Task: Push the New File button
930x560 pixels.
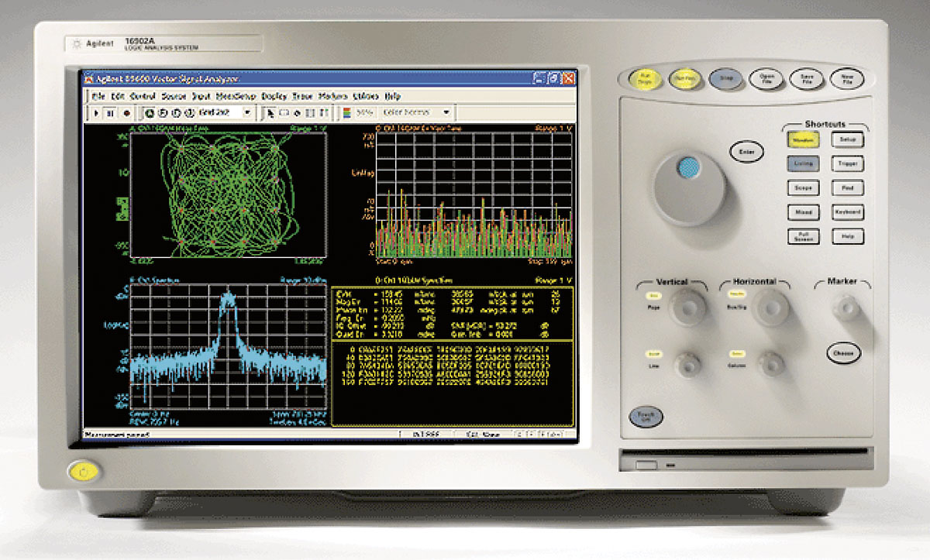Action: tap(846, 78)
